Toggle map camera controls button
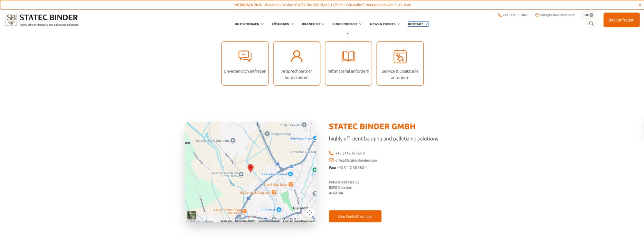Image resolution: width=644 pixels, height=251 pixels. [x=309, y=212]
